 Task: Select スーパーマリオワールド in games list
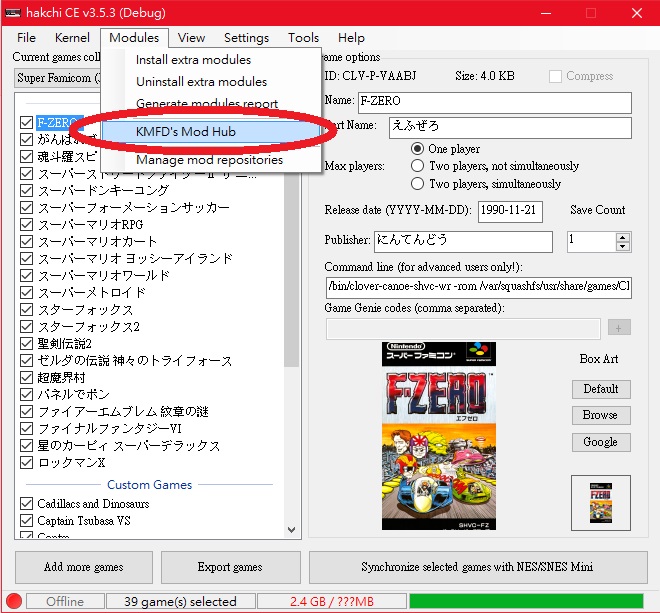click(x=104, y=276)
